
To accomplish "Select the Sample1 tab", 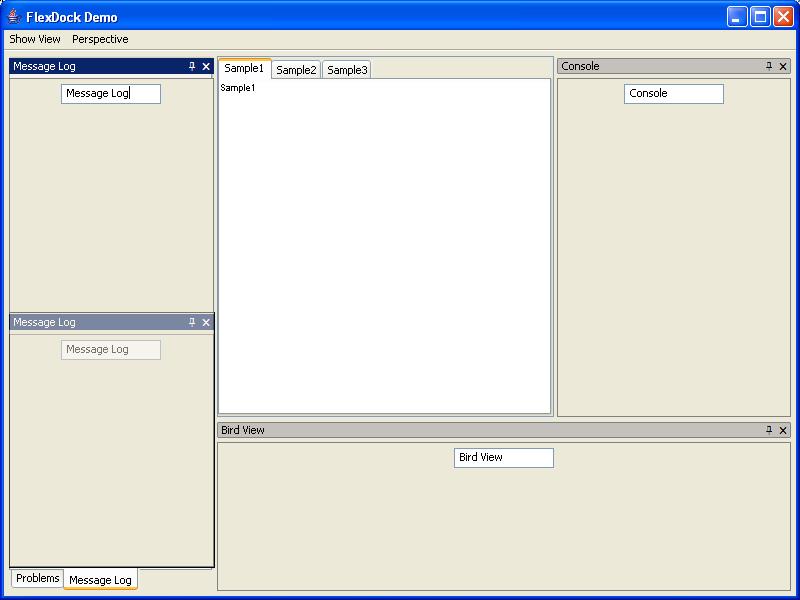I will coord(244,68).
